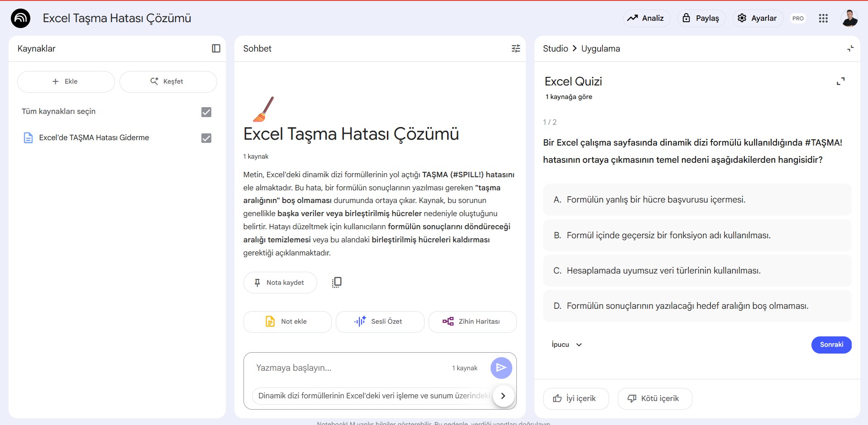Generate Sesli Özet audio overview
Screen dimensions: 868x425
coord(380,321)
